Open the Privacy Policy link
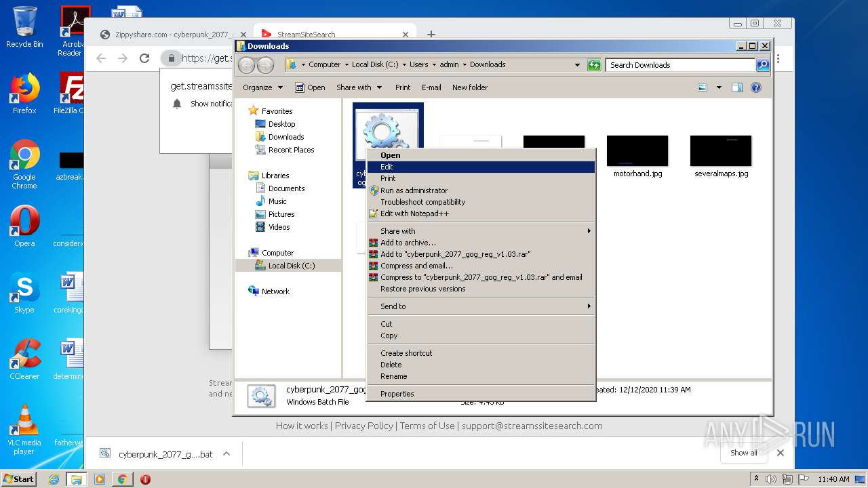The width and height of the screenshot is (868, 488). coord(364,426)
